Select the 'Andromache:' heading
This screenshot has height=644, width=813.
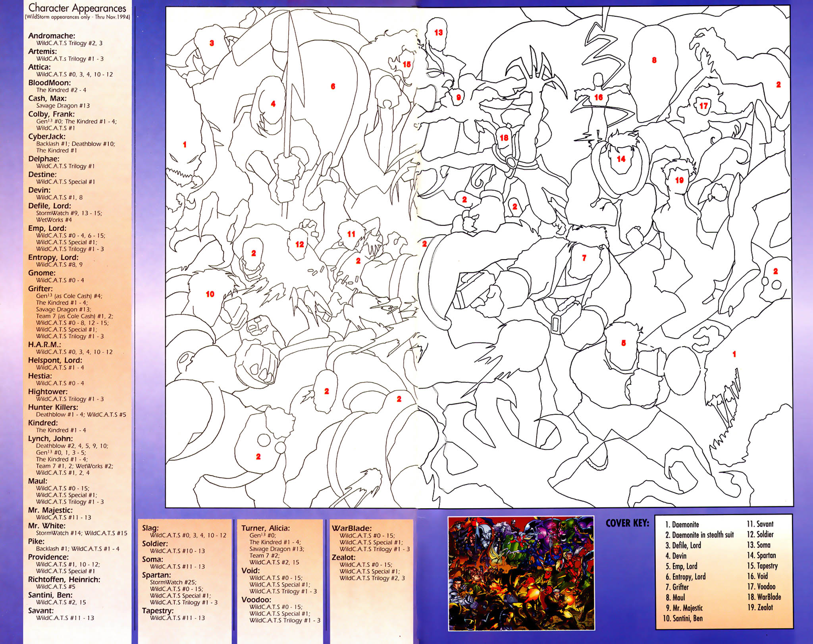click(52, 36)
